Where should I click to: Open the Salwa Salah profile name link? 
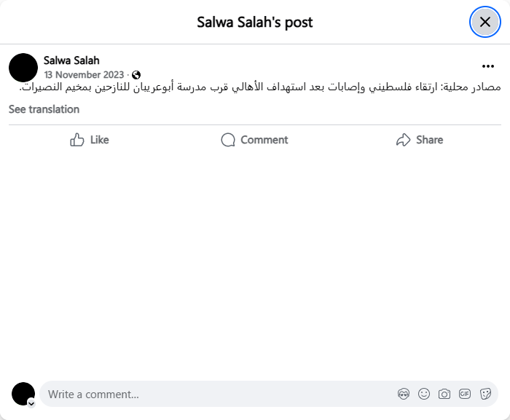[x=71, y=60]
